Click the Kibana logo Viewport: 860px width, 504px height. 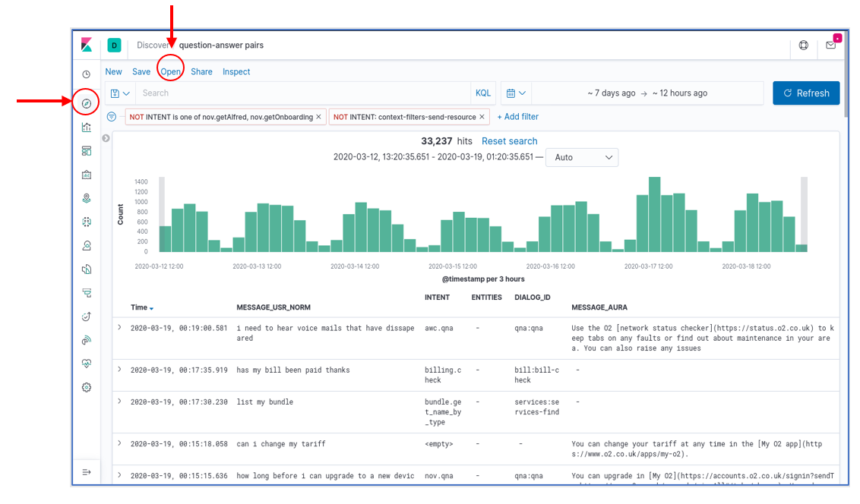(87, 45)
